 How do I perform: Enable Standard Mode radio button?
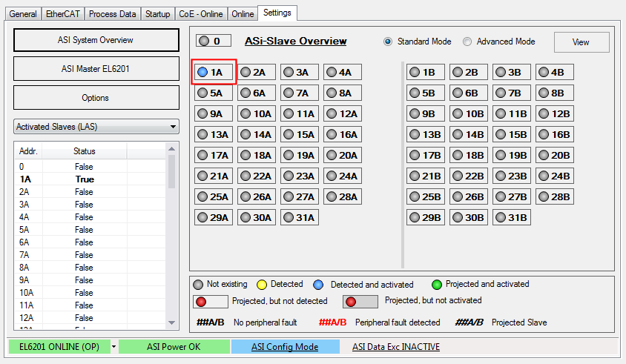[388, 42]
